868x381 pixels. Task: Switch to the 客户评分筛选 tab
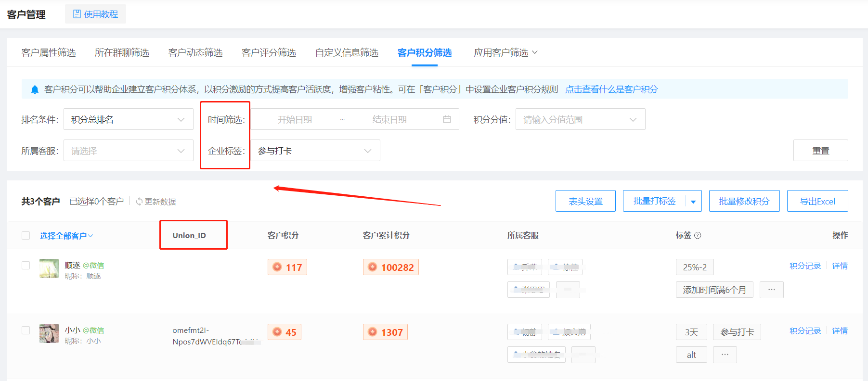click(269, 52)
